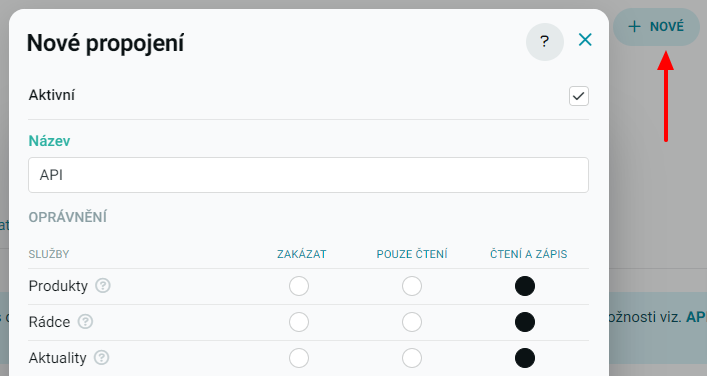Image resolution: width=707 pixels, height=376 pixels.
Task: Uncheck the Aktivní checkbox
Action: pyautogui.click(x=578, y=96)
